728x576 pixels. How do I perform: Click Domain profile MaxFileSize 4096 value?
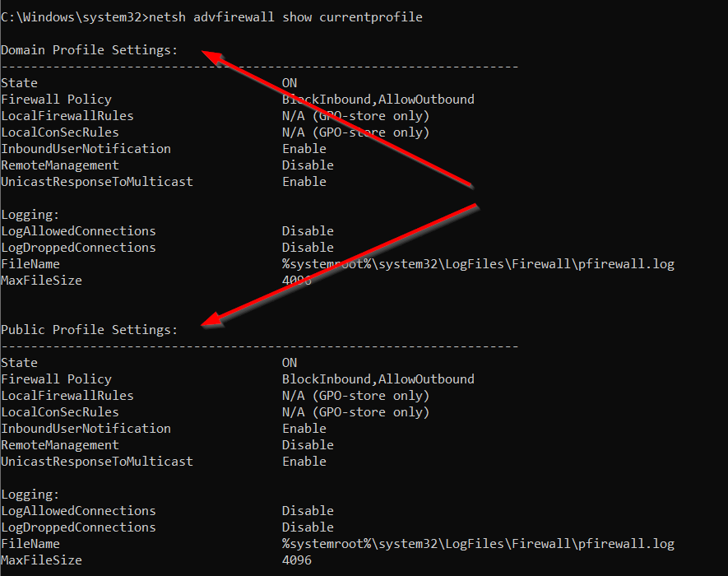pos(297,281)
